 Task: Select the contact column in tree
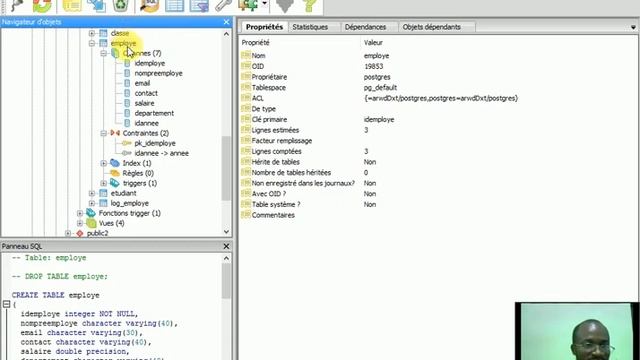coord(146,93)
